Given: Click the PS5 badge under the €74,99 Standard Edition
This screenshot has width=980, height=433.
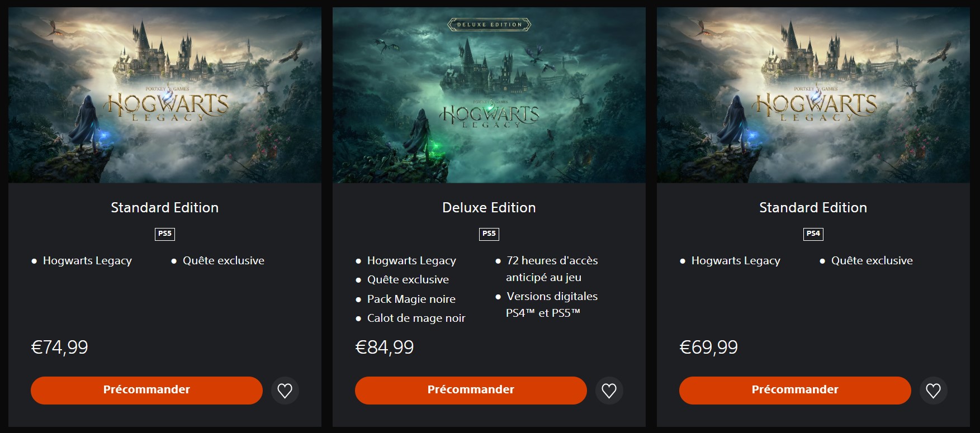Looking at the screenshot, I should click(165, 234).
